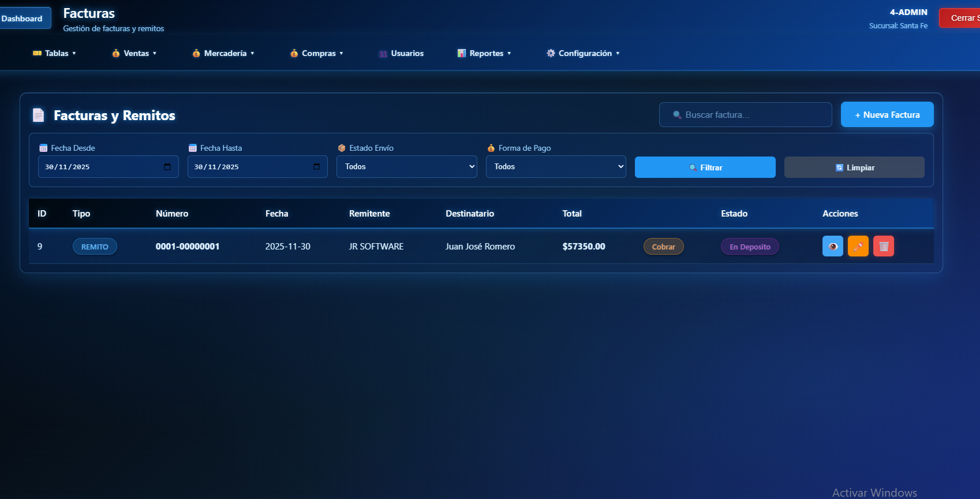Apply filters with the Filtrar button

pyautogui.click(x=705, y=167)
